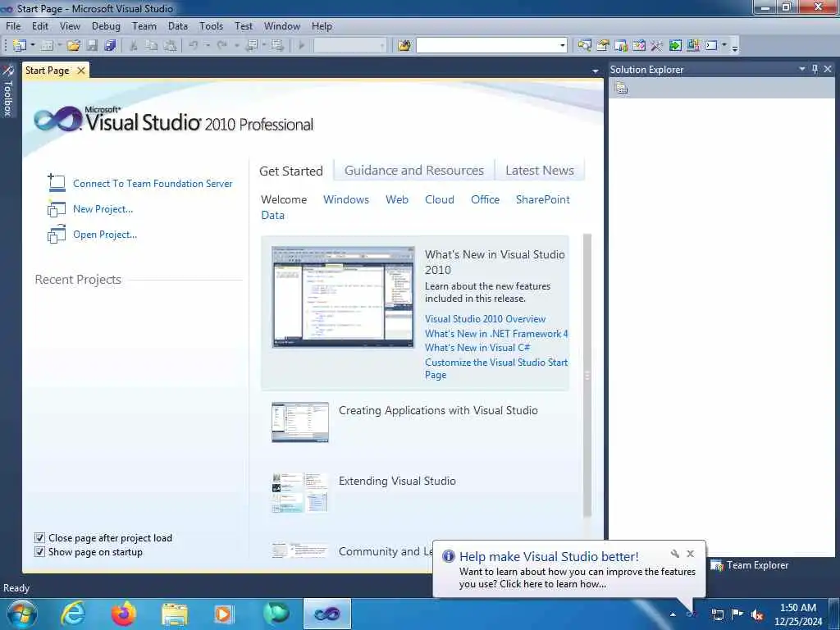The image size is (840, 630).
Task: Pin the Solution Explorer panel (auto hide)
Action: coord(815,69)
